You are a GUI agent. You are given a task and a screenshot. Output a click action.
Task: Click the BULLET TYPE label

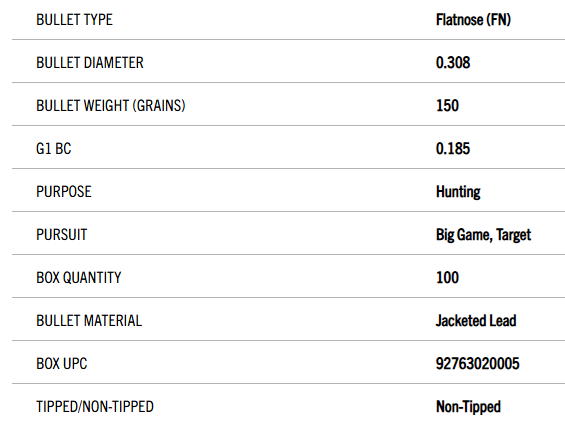[74, 19]
